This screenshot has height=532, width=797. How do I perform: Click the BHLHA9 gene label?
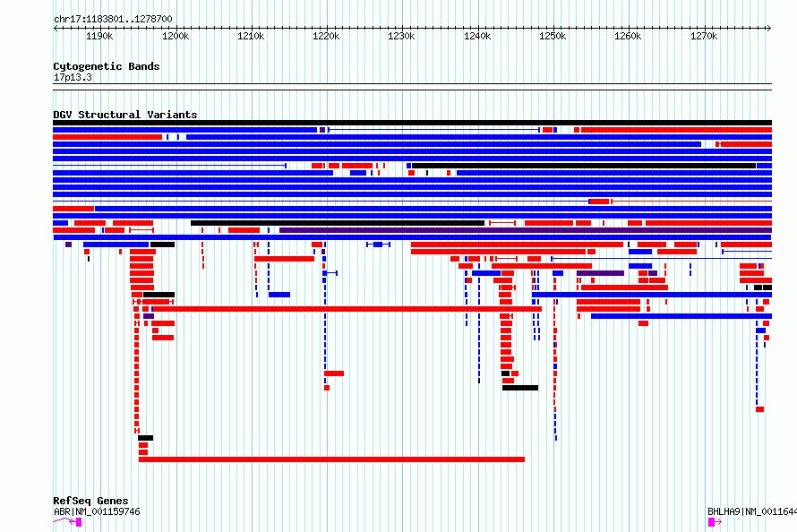coord(751,511)
